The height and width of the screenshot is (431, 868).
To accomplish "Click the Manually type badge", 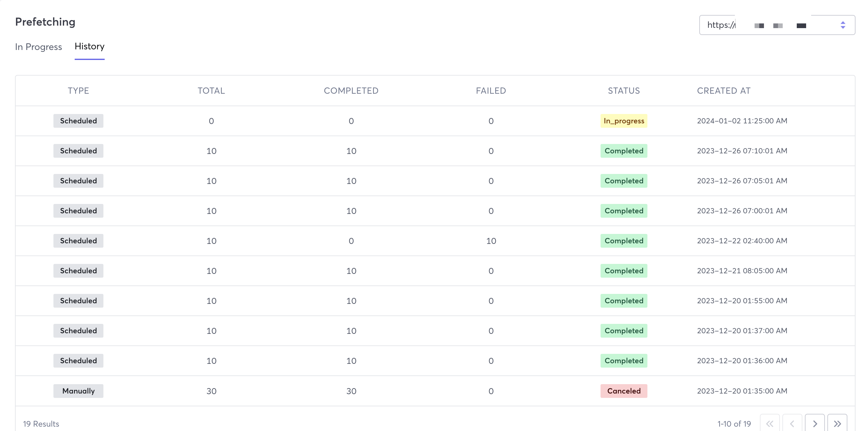I will [x=78, y=391].
